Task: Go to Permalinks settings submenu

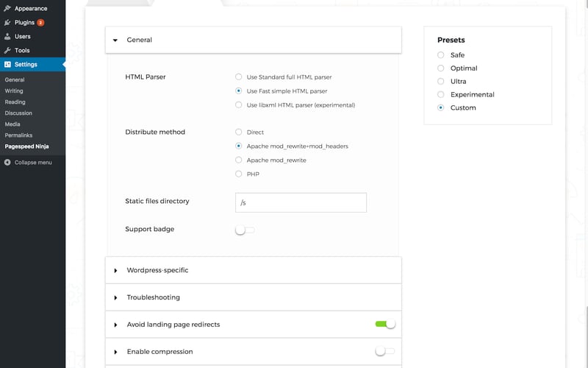Action: coord(18,135)
